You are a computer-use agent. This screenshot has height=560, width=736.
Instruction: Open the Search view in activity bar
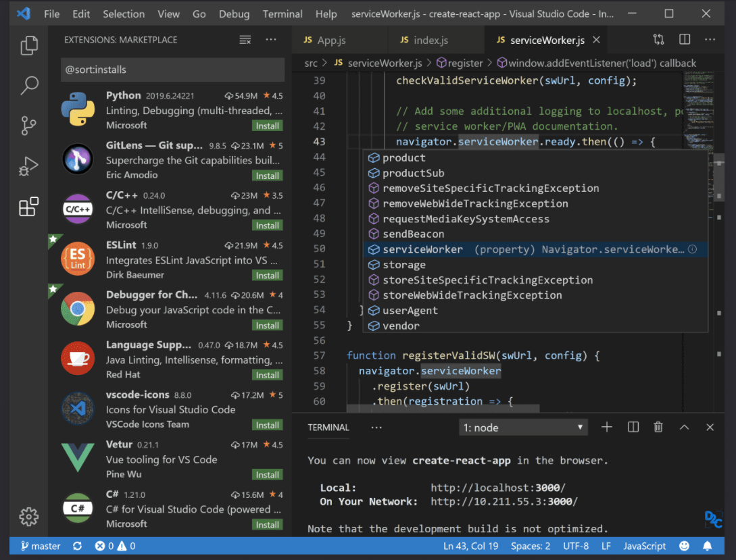[x=29, y=85]
